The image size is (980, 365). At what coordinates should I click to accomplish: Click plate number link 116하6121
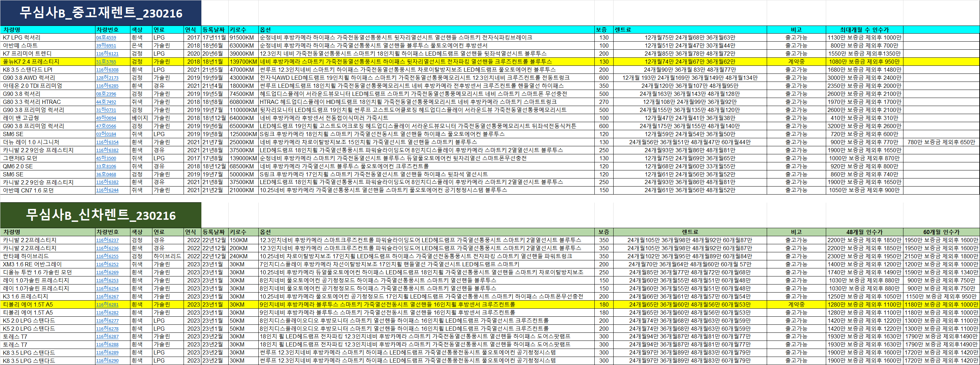click(x=107, y=54)
